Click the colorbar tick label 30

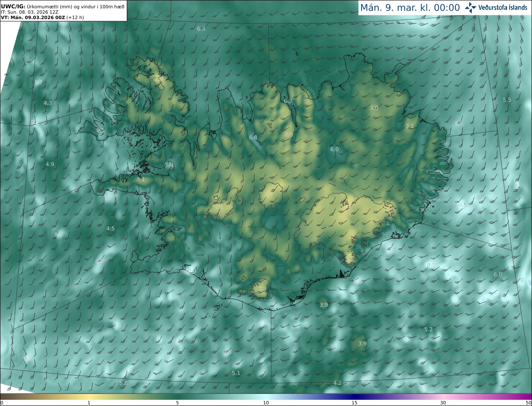pos(443,403)
